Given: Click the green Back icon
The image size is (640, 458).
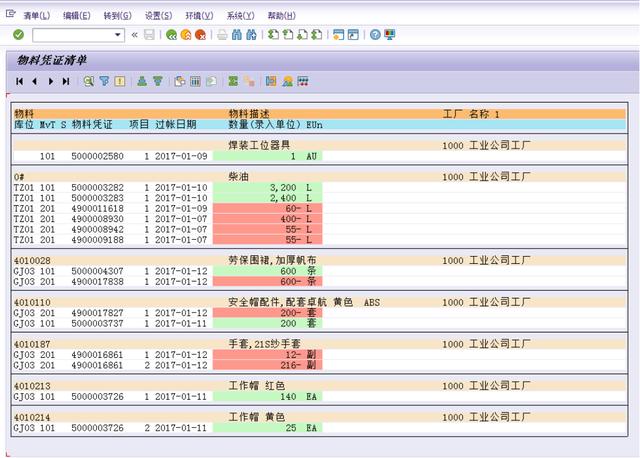Looking at the screenshot, I should (x=171, y=35).
